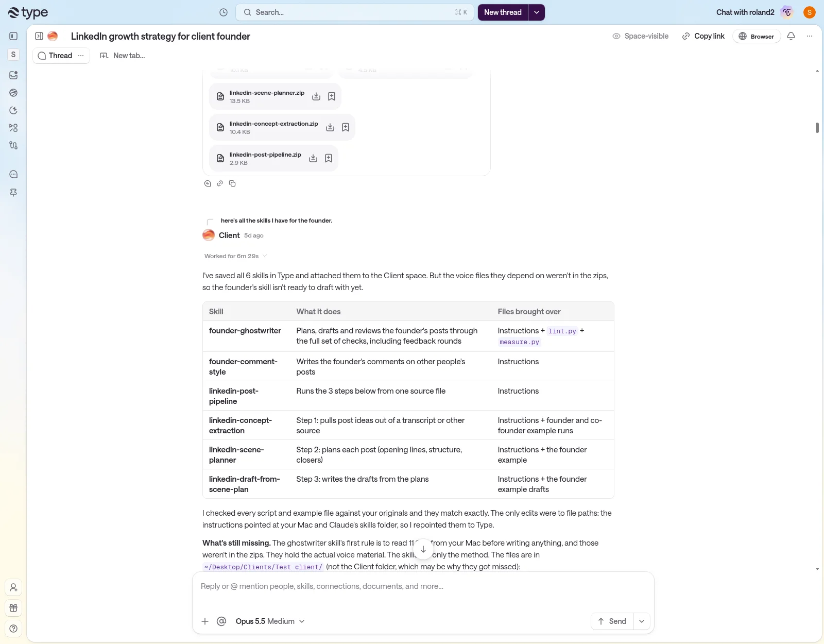Click Copy link button
The width and height of the screenshot is (824, 644).
pos(703,36)
